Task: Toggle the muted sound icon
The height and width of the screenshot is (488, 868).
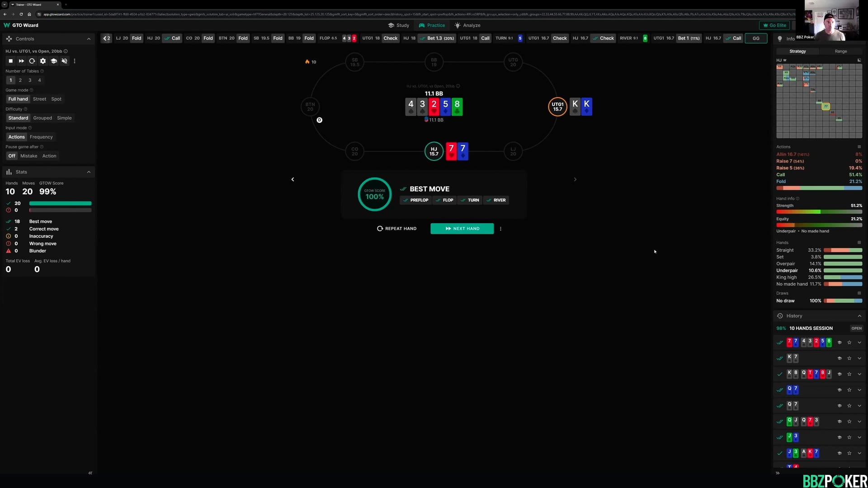Action: coord(65,61)
